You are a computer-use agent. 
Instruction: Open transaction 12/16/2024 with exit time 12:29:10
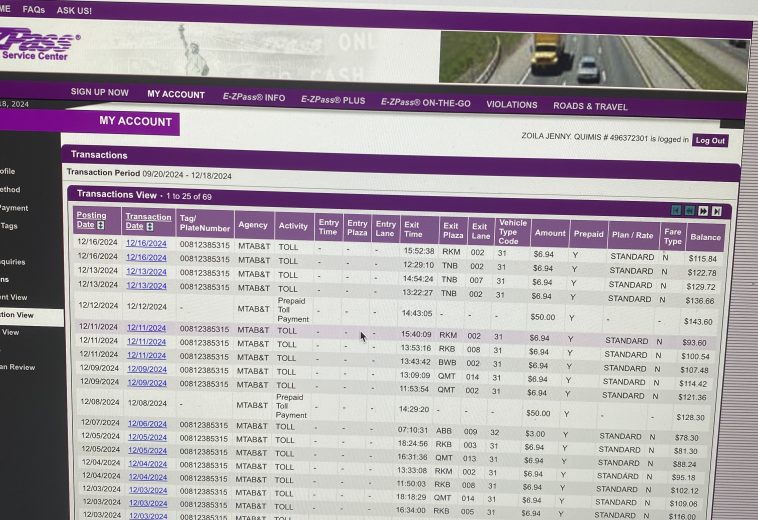[146, 258]
